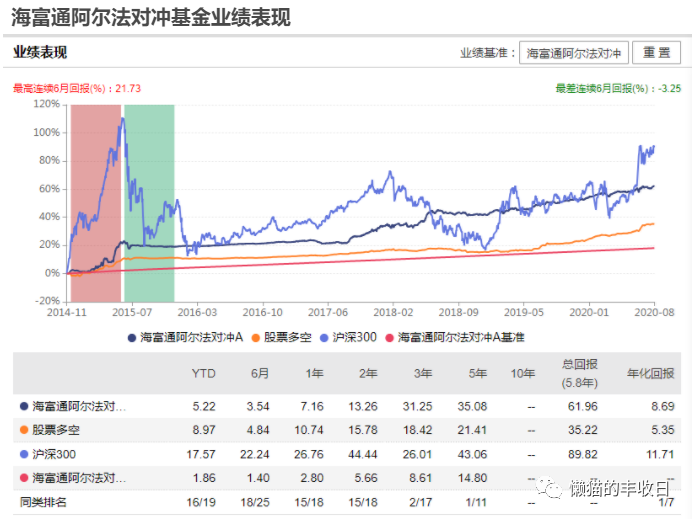This screenshot has height=519, width=693.
Task: Click the 沪深300 annualized return 11.71
Action: click(x=660, y=454)
